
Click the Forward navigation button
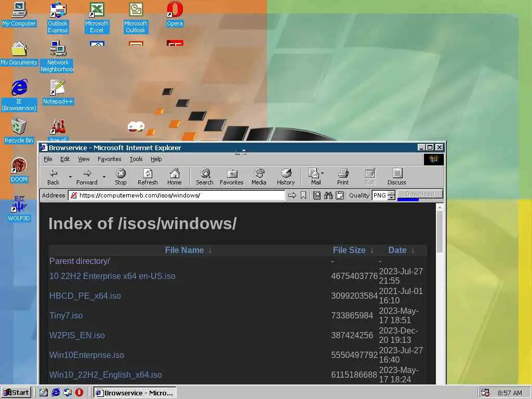coord(87,177)
